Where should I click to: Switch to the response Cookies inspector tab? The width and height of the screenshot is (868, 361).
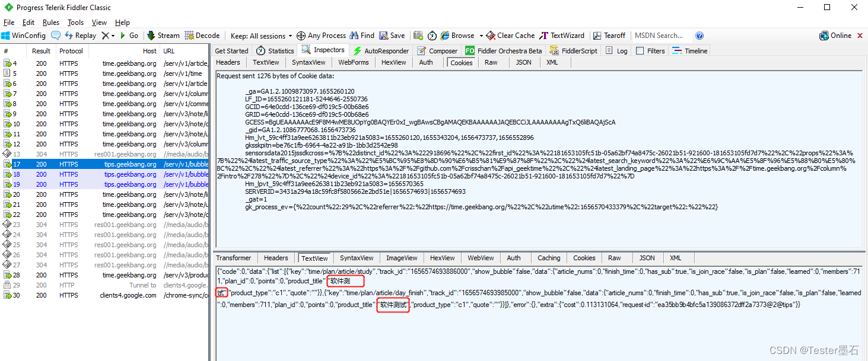(x=584, y=258)
